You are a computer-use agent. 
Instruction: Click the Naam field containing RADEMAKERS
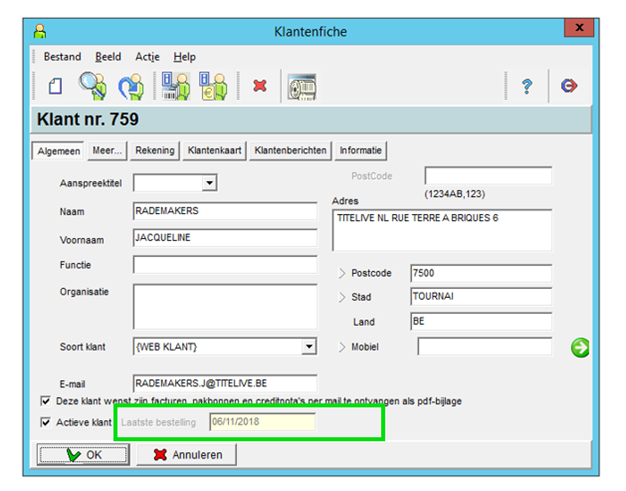[x=225, y=211]
